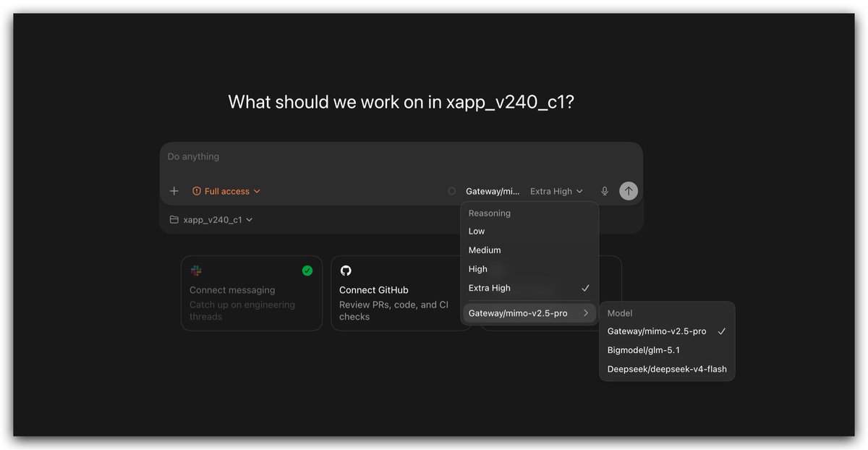868x450 pixels.
Task: Click the small circle status indicator
Action: pos(452,191)
